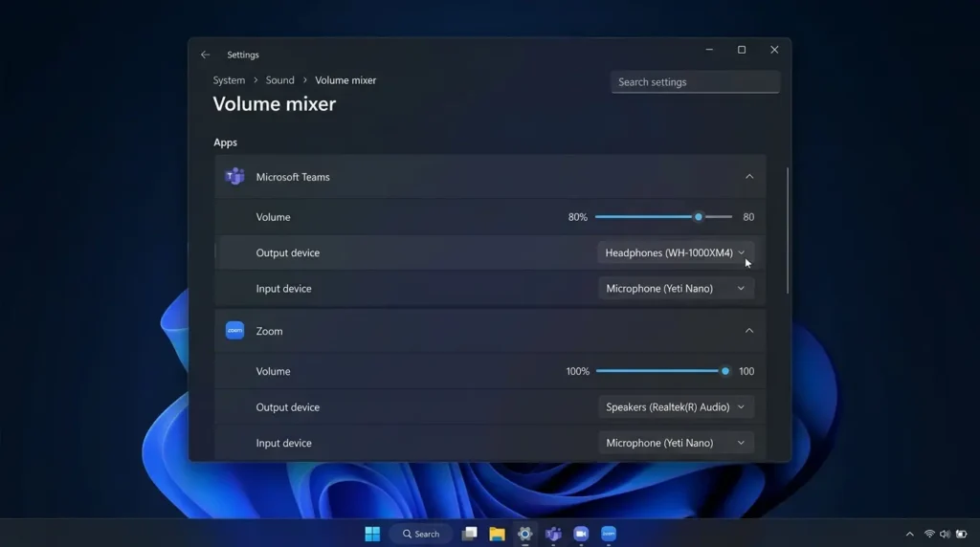Viewport: 980px width, 547px height.
Task: Open the Zoom output device dropdown
Action: click(x=676, y=407)
